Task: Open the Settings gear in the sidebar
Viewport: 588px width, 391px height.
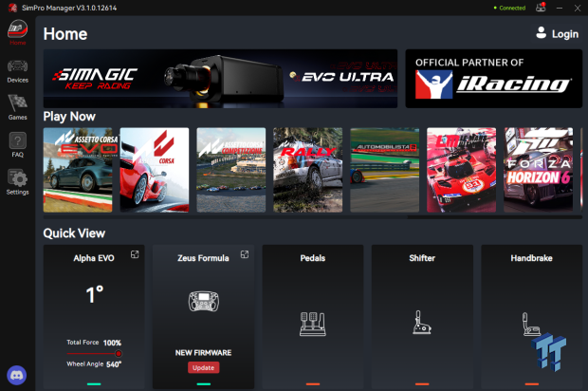Action: (x=18, y=182)
